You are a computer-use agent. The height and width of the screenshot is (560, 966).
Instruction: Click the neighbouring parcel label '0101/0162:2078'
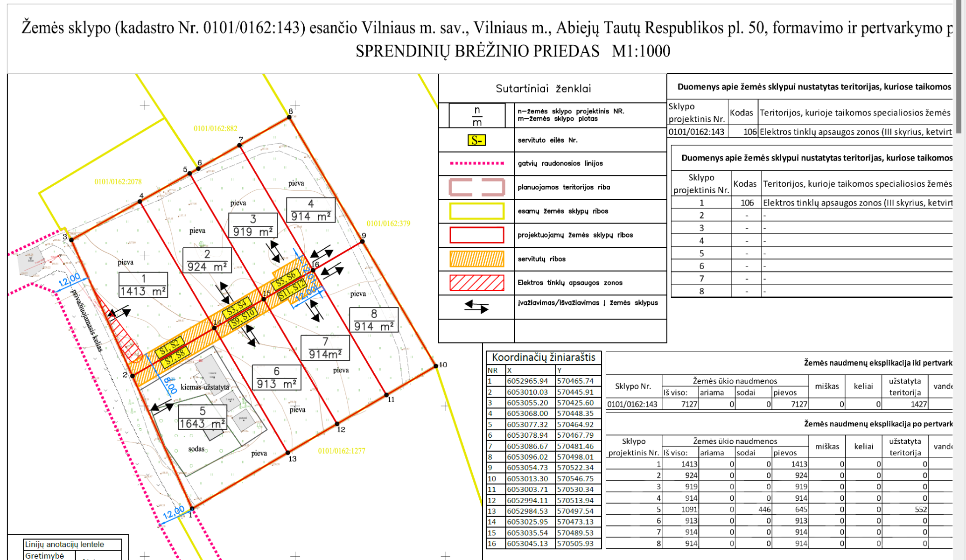[x=118, y=182]
